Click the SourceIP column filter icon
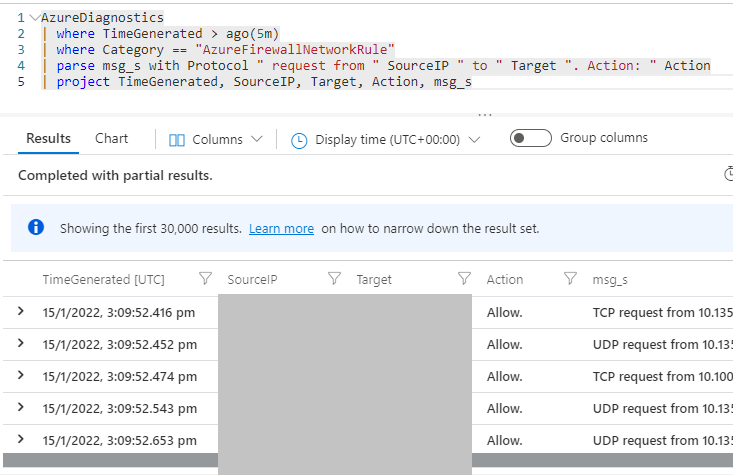 click(335, 279)
